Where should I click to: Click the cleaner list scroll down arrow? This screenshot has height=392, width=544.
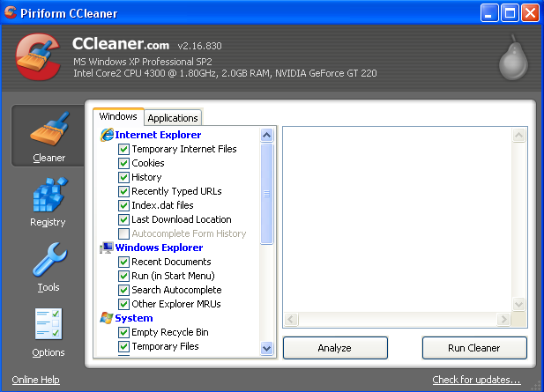[x=267, y=348]
